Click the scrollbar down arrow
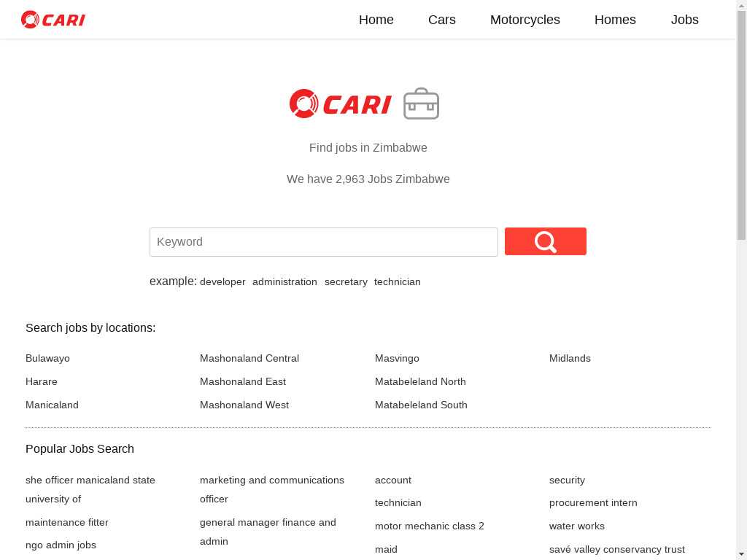This screenshot has width=747, height=560. coord(742,555)
